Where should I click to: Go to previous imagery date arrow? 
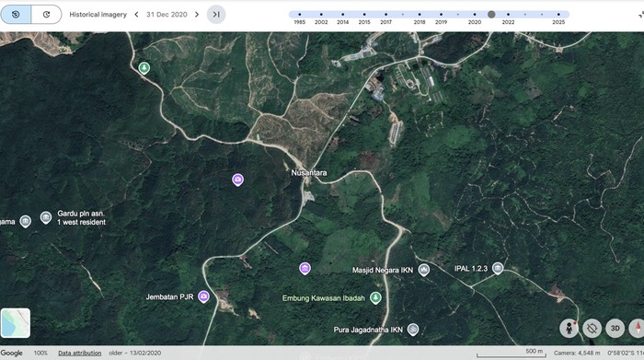coord(136,15)
